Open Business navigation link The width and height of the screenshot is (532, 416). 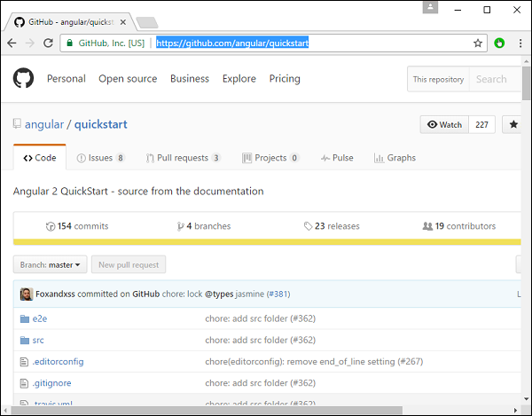tap(190, 79)
